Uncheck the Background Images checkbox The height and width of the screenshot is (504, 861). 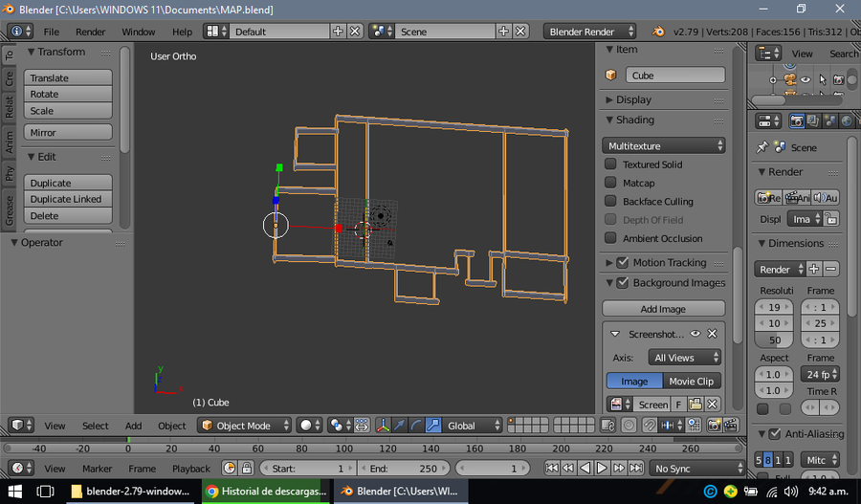coord(622,283)
